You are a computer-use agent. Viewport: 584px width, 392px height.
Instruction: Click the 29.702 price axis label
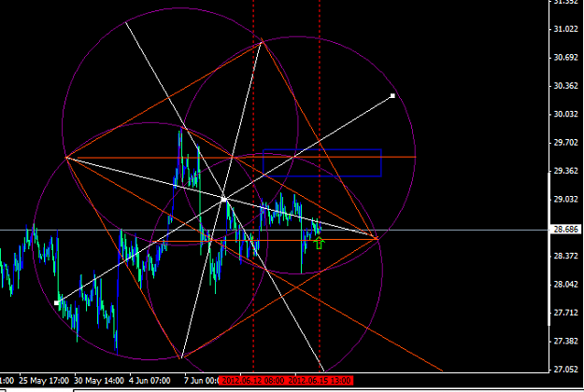[565, 143]
